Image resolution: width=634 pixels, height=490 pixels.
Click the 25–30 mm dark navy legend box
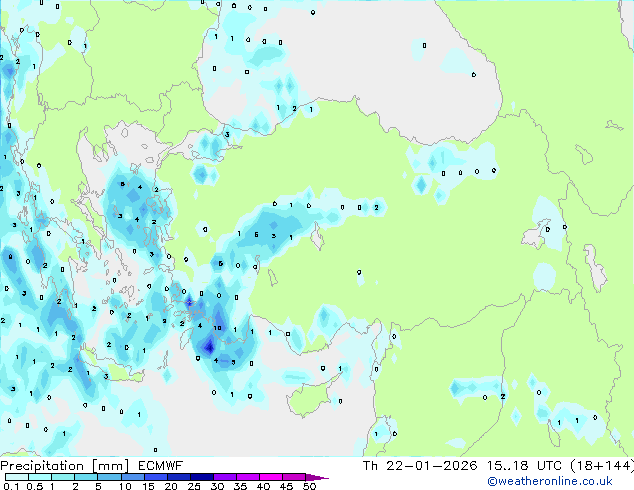pos(201,477)
